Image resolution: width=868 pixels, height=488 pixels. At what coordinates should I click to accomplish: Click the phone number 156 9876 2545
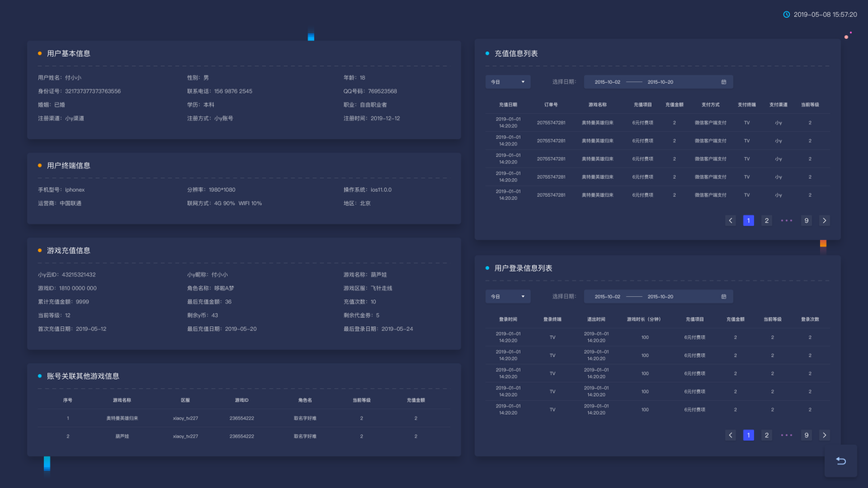233,91
